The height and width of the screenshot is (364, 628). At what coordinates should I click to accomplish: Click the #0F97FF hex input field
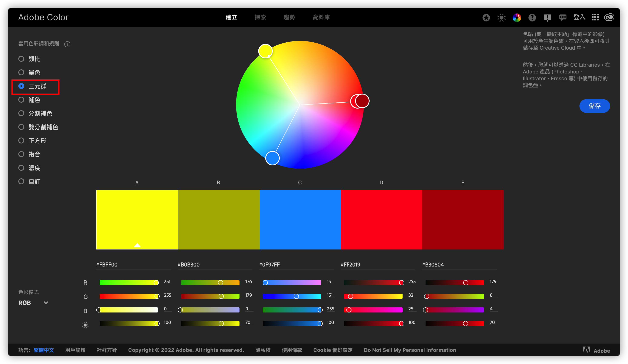click(x=296, y=265)
